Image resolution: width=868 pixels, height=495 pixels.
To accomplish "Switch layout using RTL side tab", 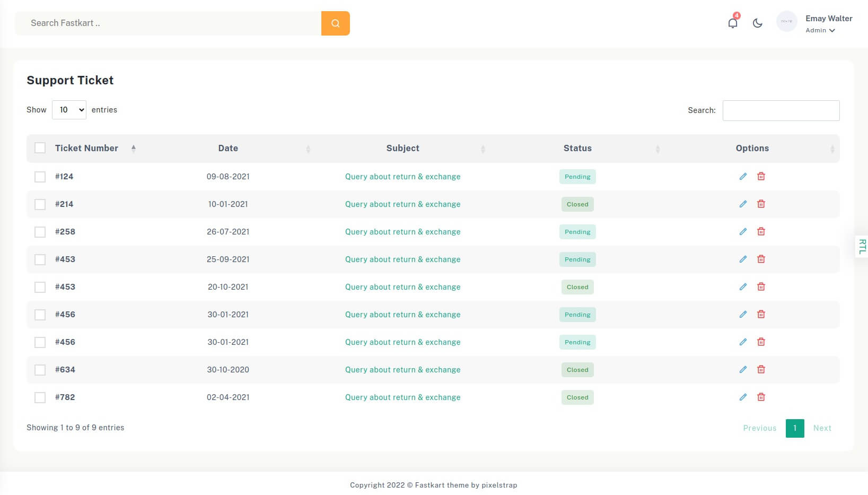I will coord(862,247).
